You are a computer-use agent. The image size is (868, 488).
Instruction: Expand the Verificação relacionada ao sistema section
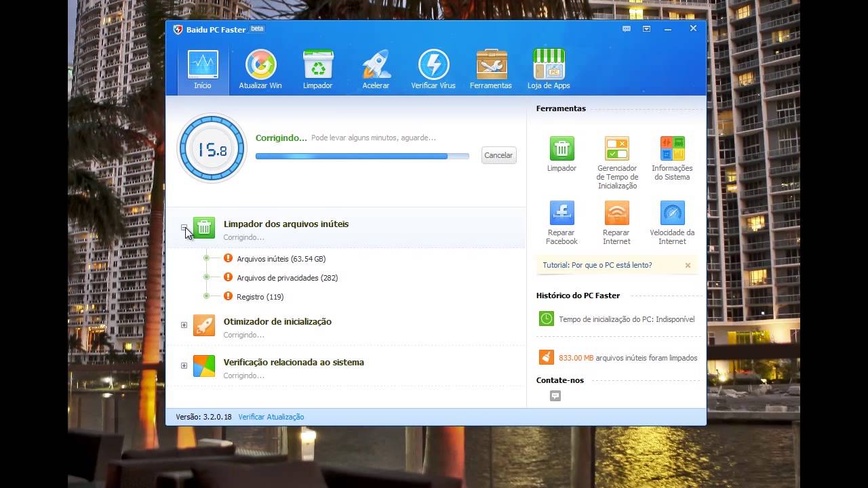[x=184, y=365]
